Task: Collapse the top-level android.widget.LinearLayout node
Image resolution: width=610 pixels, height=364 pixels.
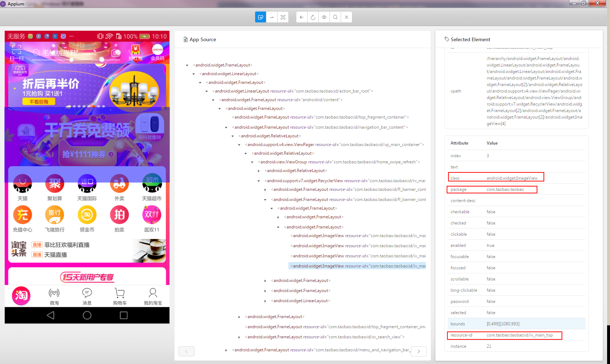Action: 193,74
